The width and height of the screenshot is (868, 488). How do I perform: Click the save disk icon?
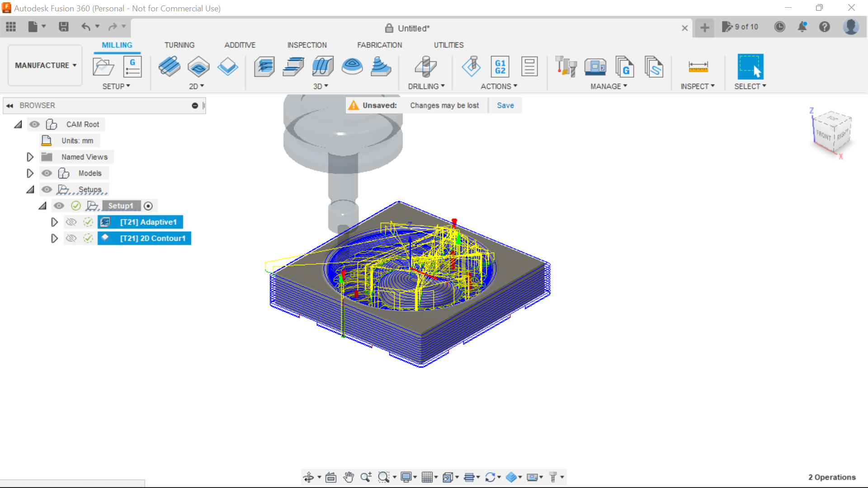[64, 27]
